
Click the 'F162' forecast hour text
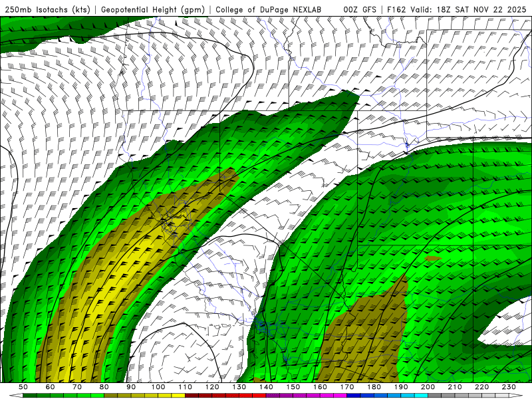coord(396,9)
